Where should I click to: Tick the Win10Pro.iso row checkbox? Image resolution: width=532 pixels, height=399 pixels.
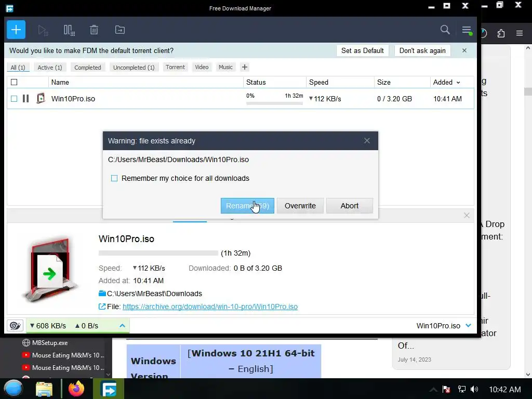click(x=14, y=99)
